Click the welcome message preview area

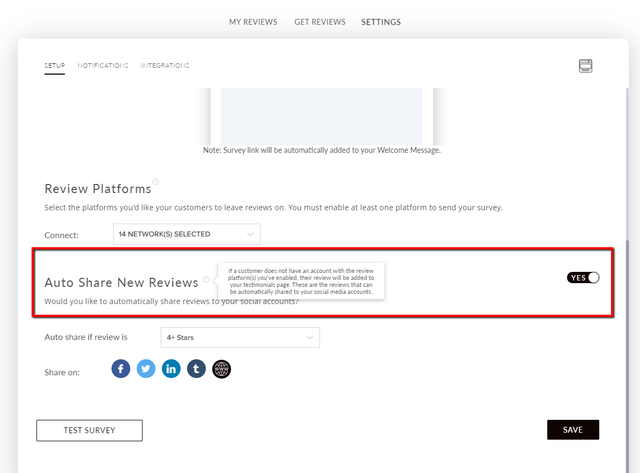click(x=322, y=116)
